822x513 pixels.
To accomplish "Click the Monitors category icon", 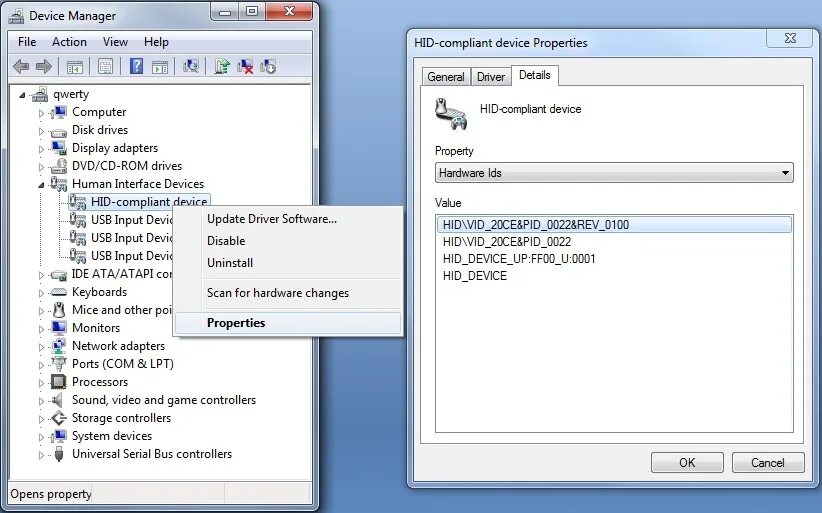I will pyautogui.click(x=59, y=328).
